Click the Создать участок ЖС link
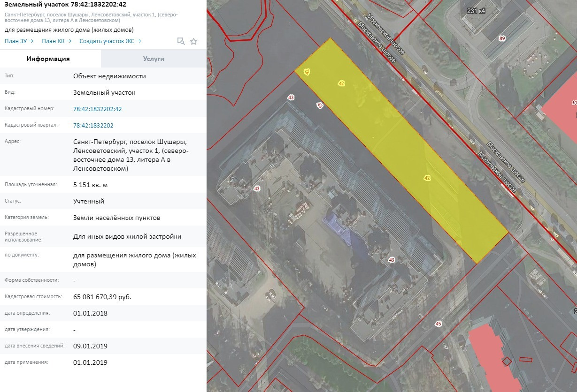 click(x=110, y=41)
